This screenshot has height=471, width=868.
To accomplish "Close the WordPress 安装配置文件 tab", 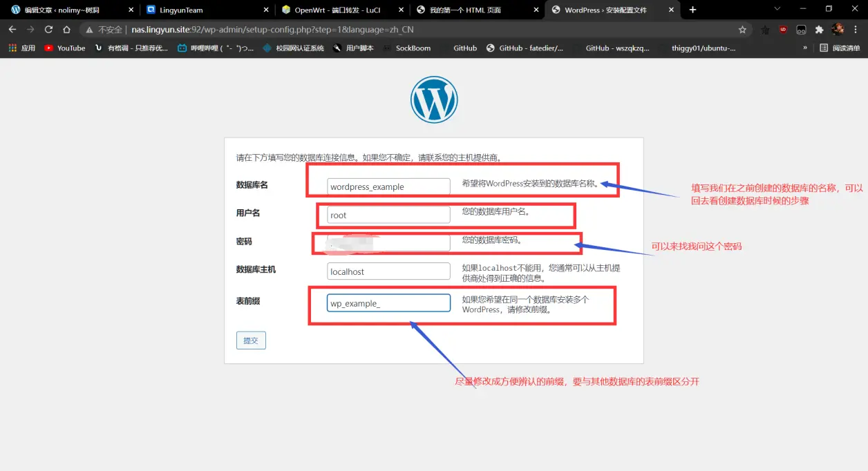I will pyautogui.click(x=670, y=10).
